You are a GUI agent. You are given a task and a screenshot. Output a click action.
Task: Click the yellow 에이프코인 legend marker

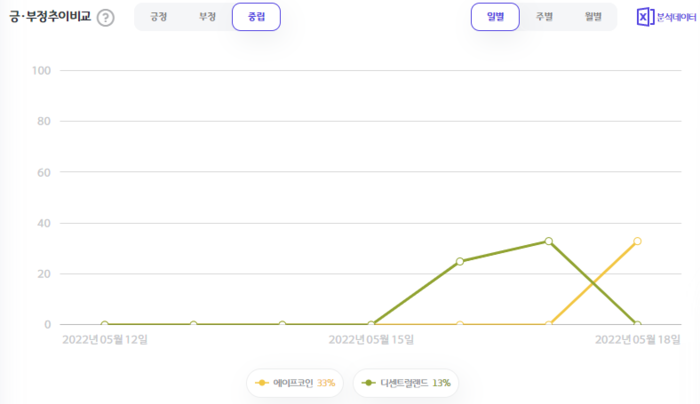click(x=262, y=382)
